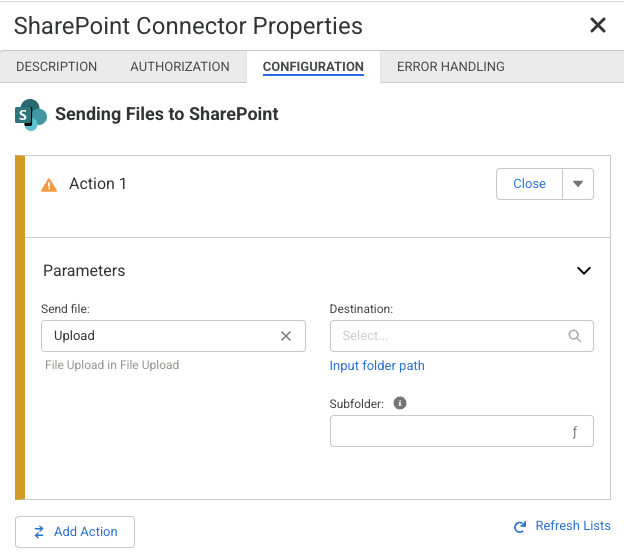Click the Input folder path link
The width and height of the screenshot is (624, 555).
coord(377,366)
